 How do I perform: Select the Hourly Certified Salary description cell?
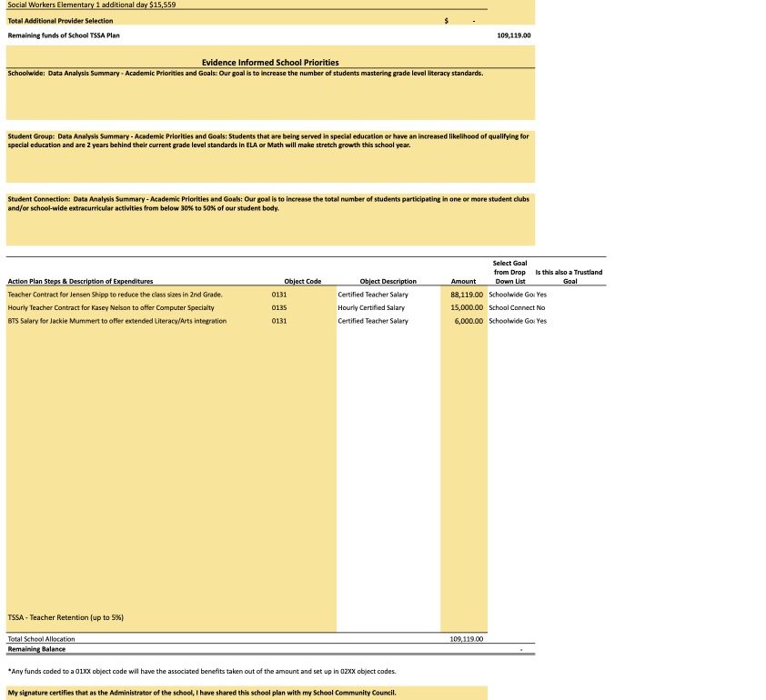(371, 308)
